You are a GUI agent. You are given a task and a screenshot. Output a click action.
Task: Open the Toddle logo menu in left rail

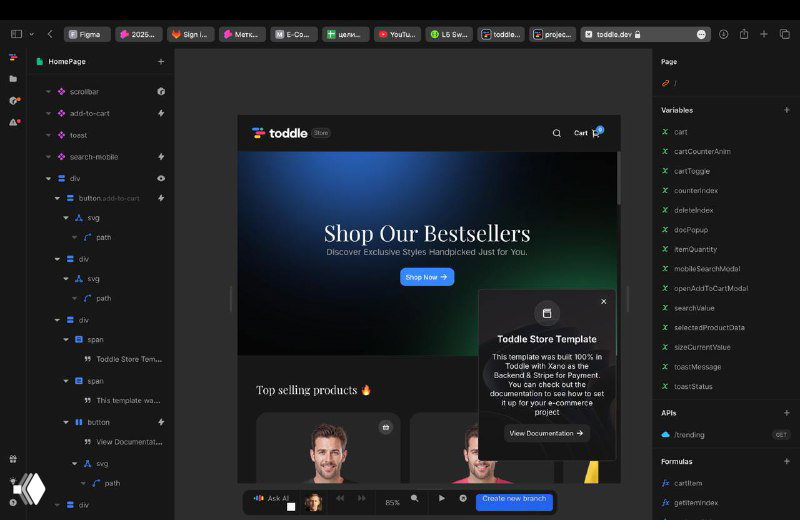click(x=13, y=58)
